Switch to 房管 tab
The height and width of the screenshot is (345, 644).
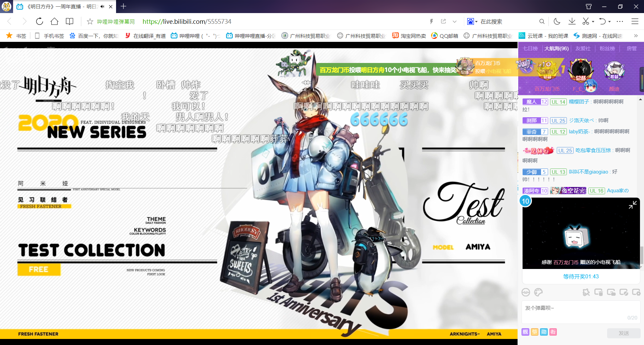click(x=632, y=49)
